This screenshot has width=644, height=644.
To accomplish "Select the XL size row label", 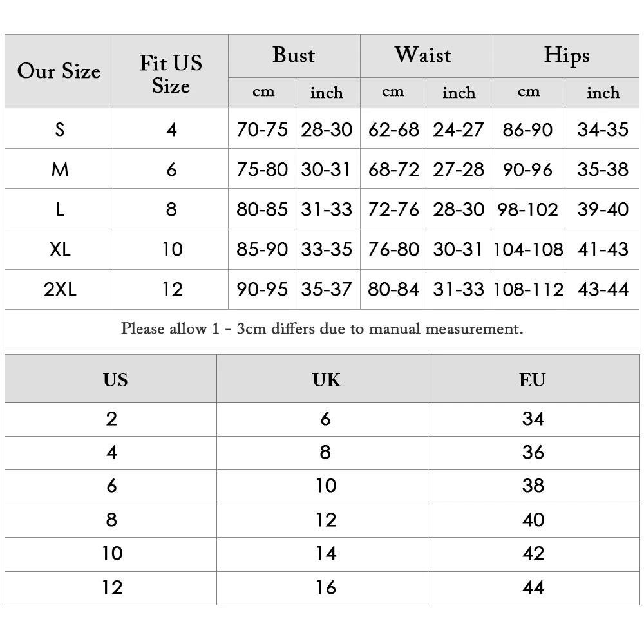I will [x=60, y=249].
